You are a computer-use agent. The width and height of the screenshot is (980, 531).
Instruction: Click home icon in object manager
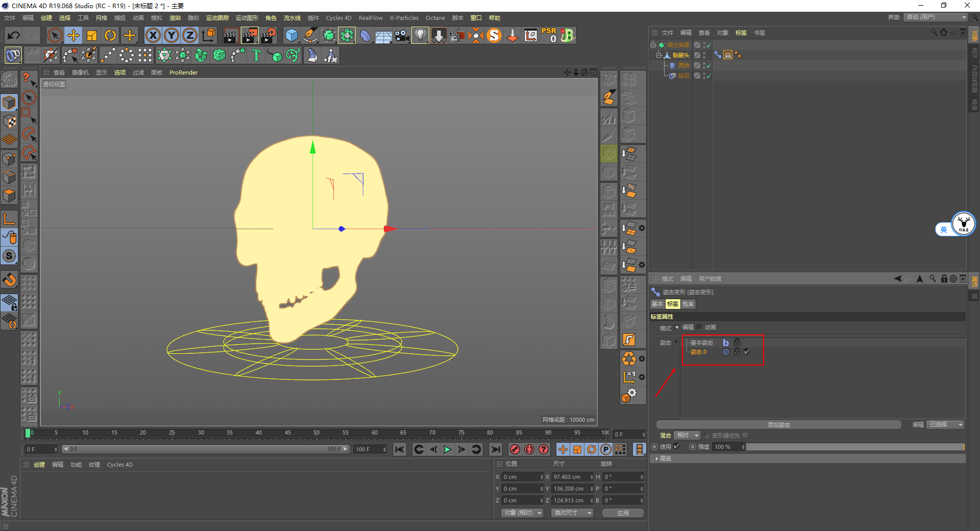[x=944, y=33]
